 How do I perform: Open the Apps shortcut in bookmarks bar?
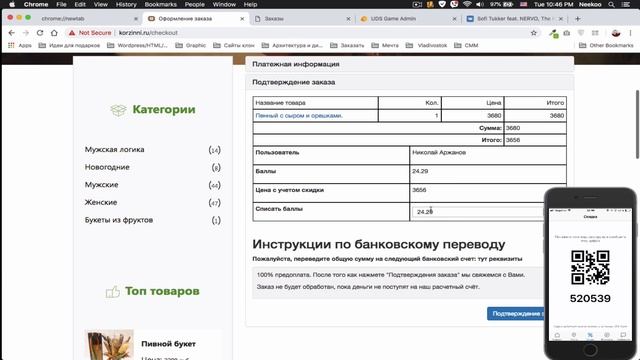[20, 45]
